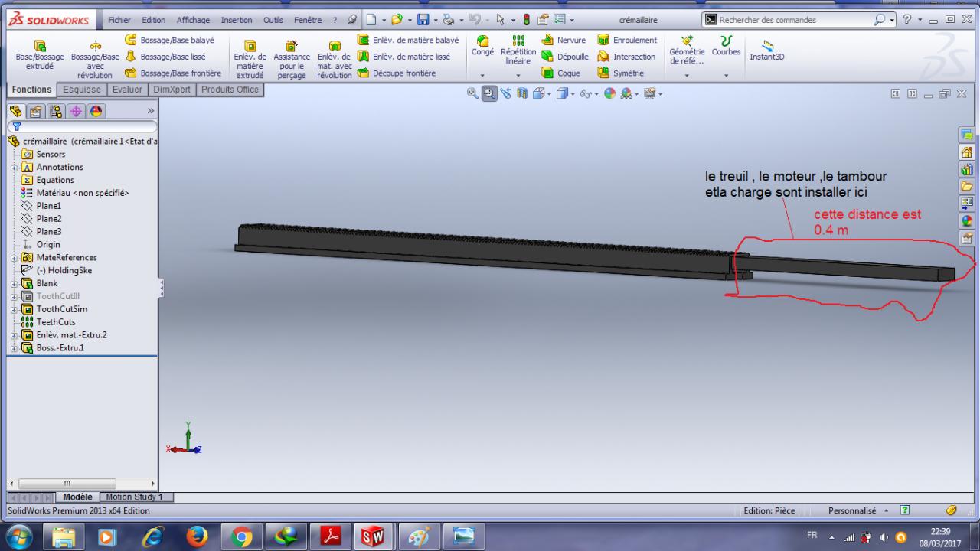Select Répétition linéaire tool
The image size is (980, 551).
coord(518,50)
